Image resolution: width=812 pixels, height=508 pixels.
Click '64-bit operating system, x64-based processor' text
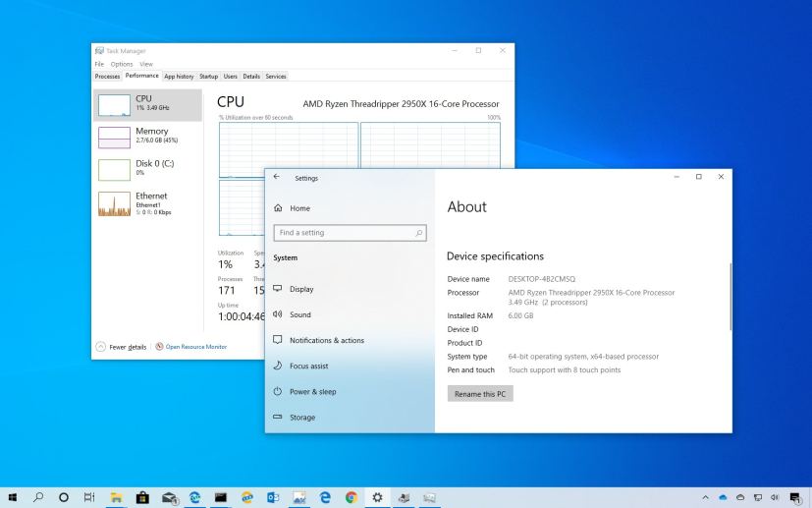pos(583,356)
